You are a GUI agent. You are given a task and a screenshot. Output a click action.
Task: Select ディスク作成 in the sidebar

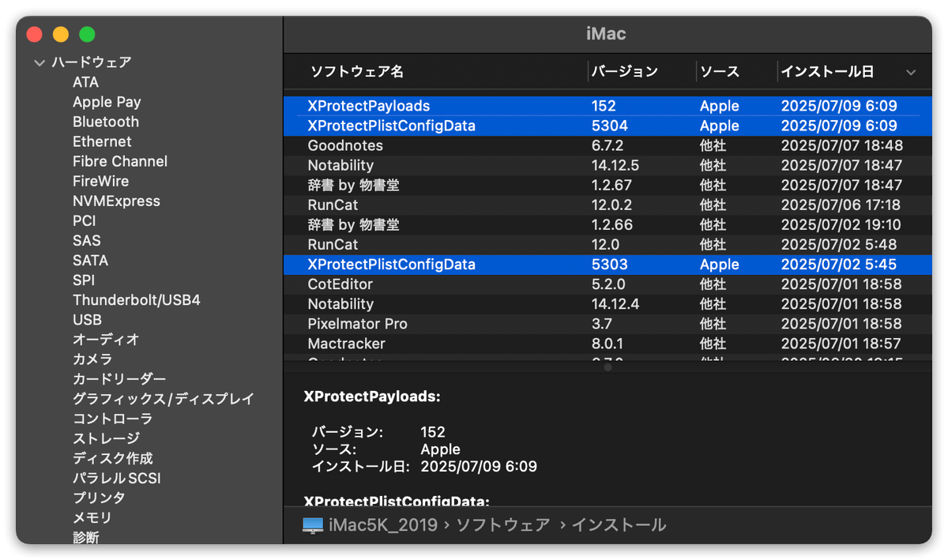113,458
